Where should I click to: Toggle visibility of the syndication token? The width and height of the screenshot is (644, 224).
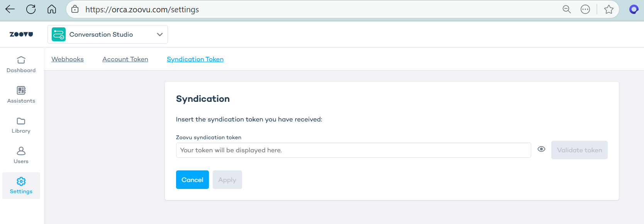pos(541,149)
